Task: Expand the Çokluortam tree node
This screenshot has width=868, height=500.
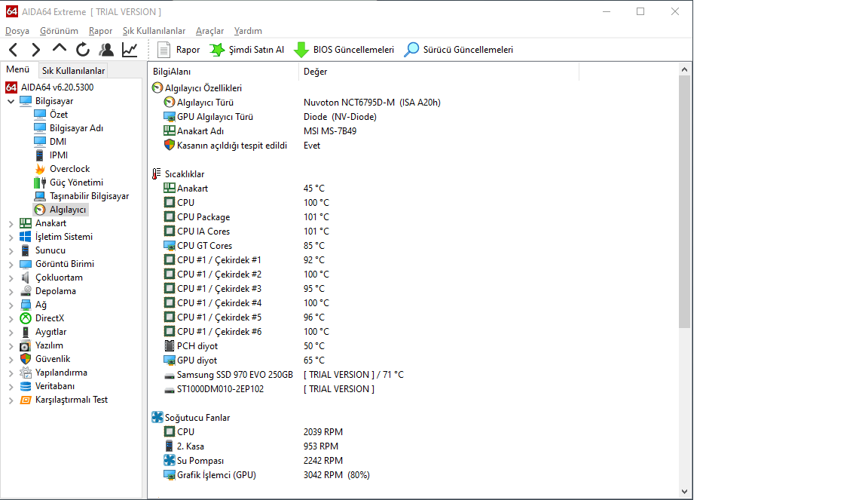Action: click(11, 278)
